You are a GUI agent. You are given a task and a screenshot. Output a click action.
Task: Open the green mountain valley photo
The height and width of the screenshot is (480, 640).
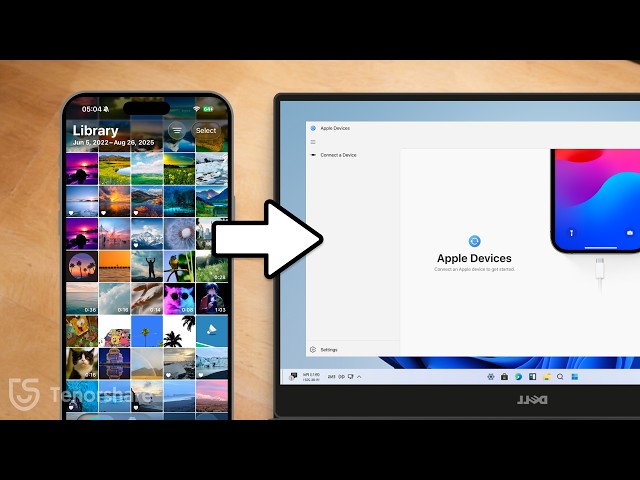[x=212, y=201]
